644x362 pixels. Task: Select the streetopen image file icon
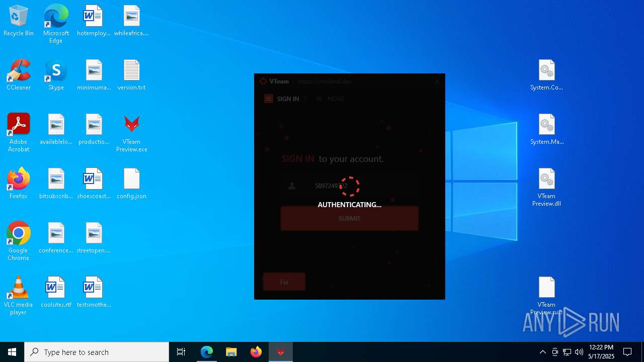point(94,238)
